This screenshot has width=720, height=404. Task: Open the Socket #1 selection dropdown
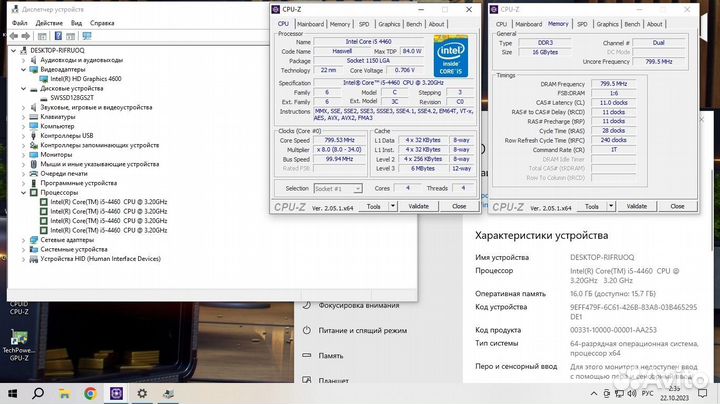tap(340, 188)
